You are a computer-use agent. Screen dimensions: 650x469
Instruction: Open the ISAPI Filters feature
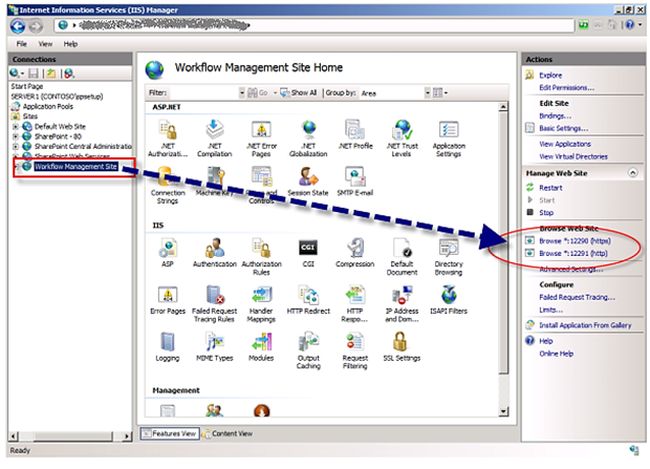449,300
